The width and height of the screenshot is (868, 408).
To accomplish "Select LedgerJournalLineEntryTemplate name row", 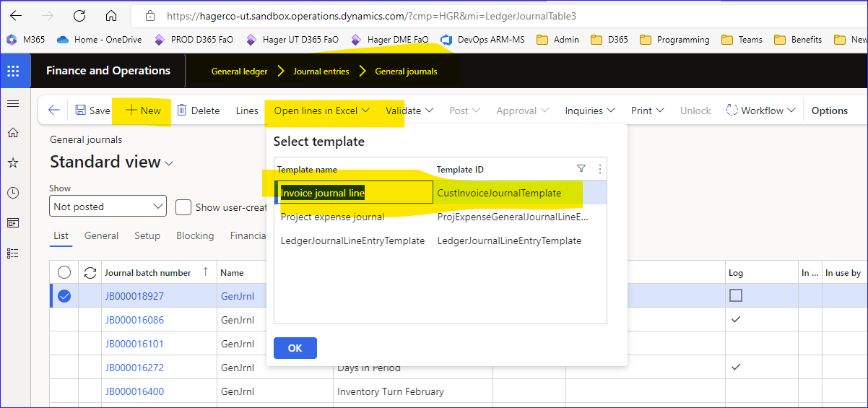I will click(352, 240).
